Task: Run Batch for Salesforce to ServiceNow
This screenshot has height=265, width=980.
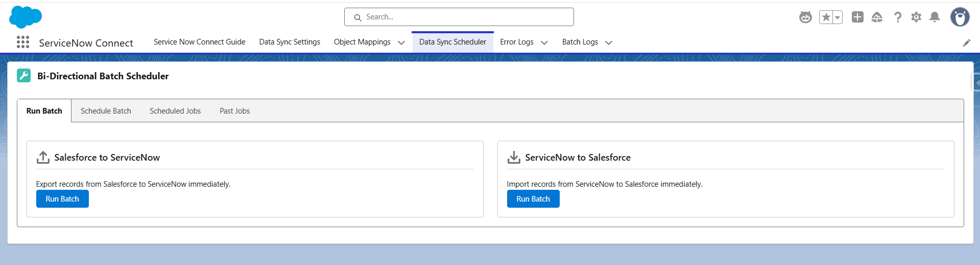Action: (62, 199)
